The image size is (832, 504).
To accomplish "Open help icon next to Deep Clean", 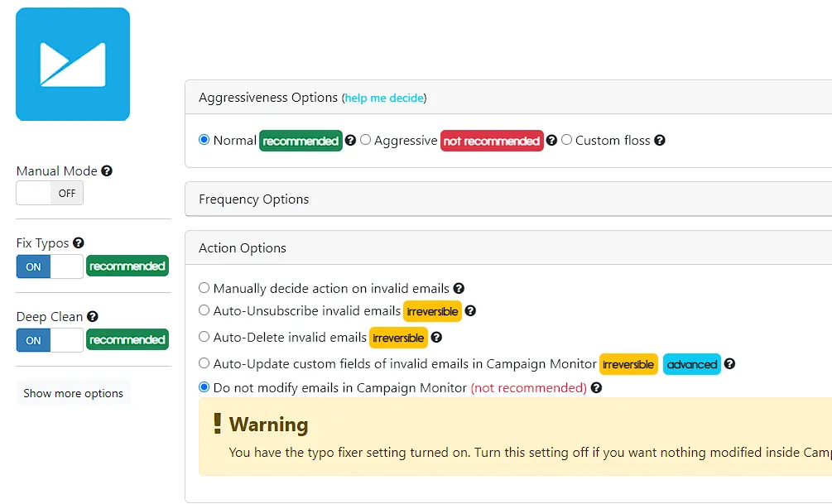I will [93, 317].
